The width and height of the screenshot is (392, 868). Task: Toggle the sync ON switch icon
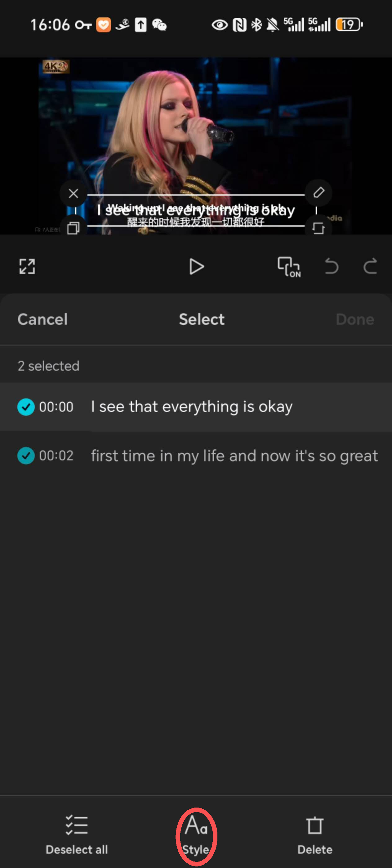[289, 267]
